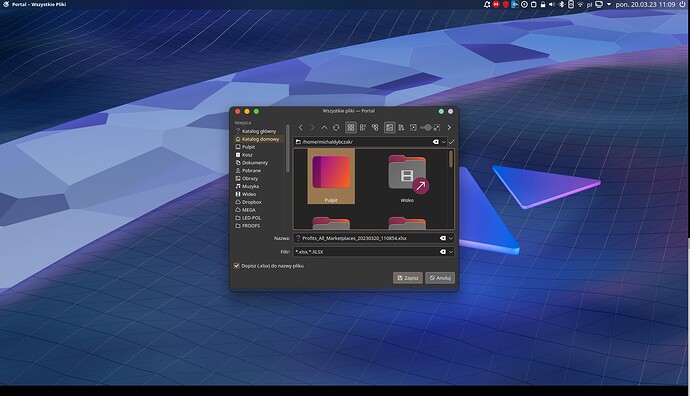The image size is (690, 396).
Task: Open Dropbox in the places sidebar
Action: click(259, 202)
